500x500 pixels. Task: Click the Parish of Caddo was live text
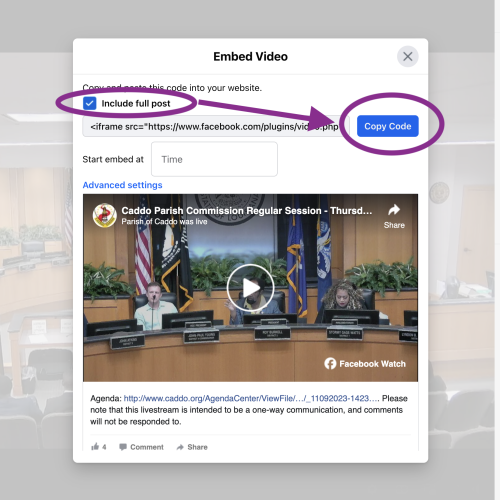click(164, 222)
